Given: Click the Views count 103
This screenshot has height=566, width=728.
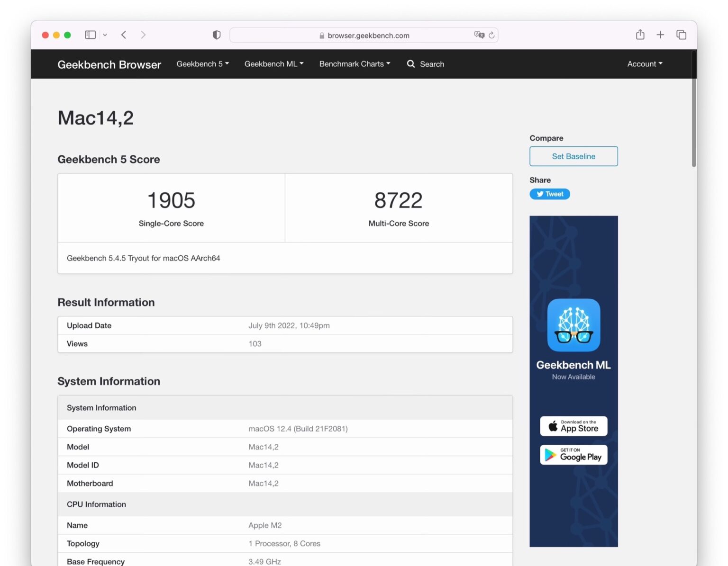Looking at the screenshot, I should pos(255,344).
